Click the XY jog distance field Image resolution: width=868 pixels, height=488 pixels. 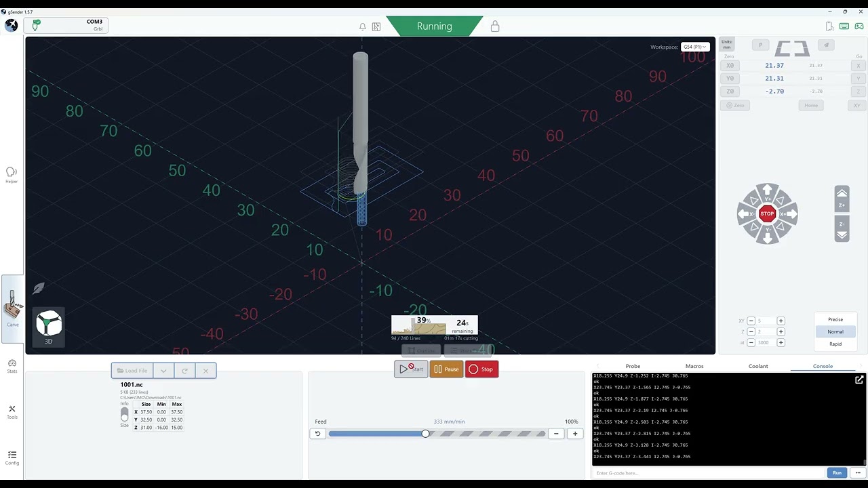tap(766, 321)
